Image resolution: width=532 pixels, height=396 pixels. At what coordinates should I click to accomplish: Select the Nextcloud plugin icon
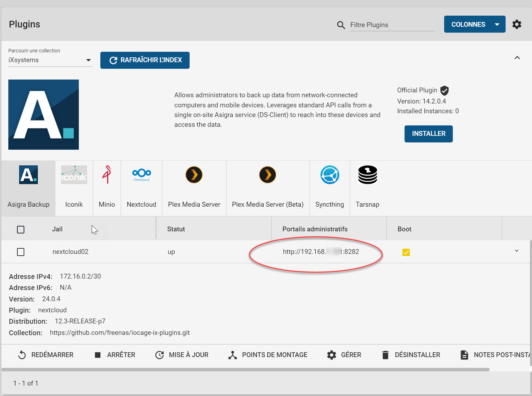[142, 175]
